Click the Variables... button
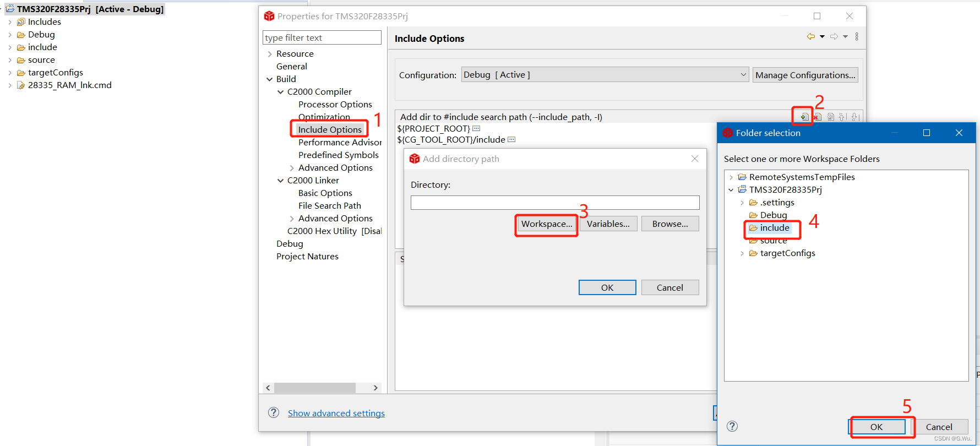 (x=608, y=224)
